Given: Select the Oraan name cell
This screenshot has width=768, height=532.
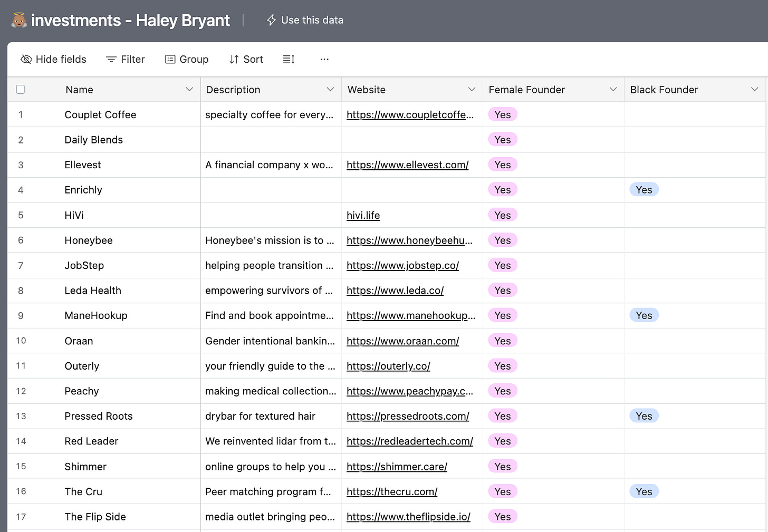Looking at the screenshot, I should pyautogui.click(x=130, y=341).
